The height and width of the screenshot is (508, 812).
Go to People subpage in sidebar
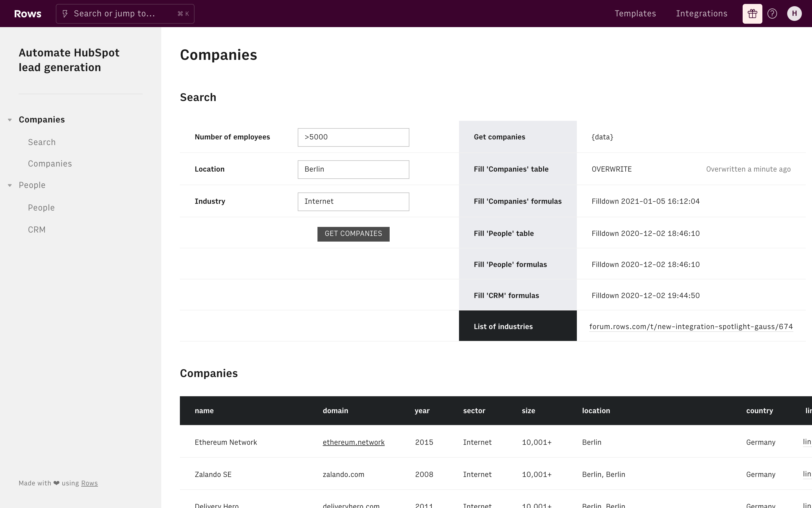coord(41,208)
